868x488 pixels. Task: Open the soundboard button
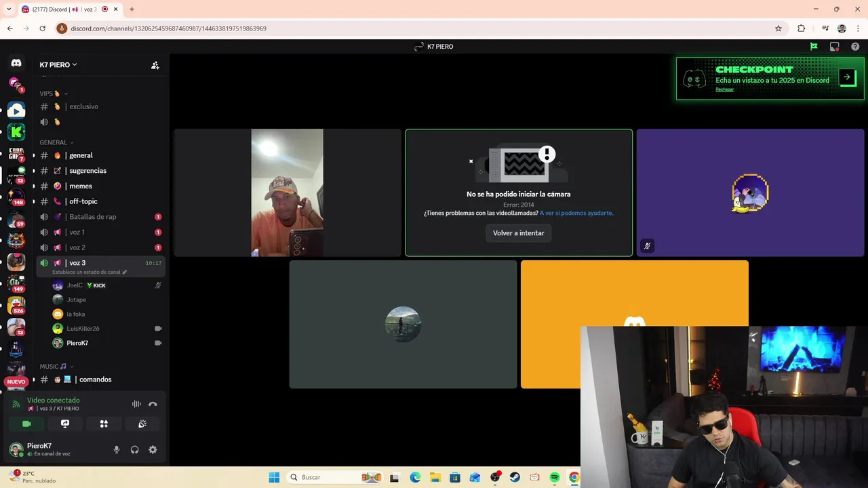click(x=142, y=424)
